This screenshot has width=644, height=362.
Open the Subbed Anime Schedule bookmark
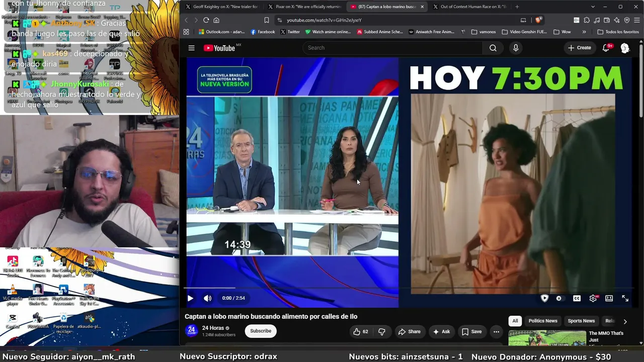click(380, 32)
